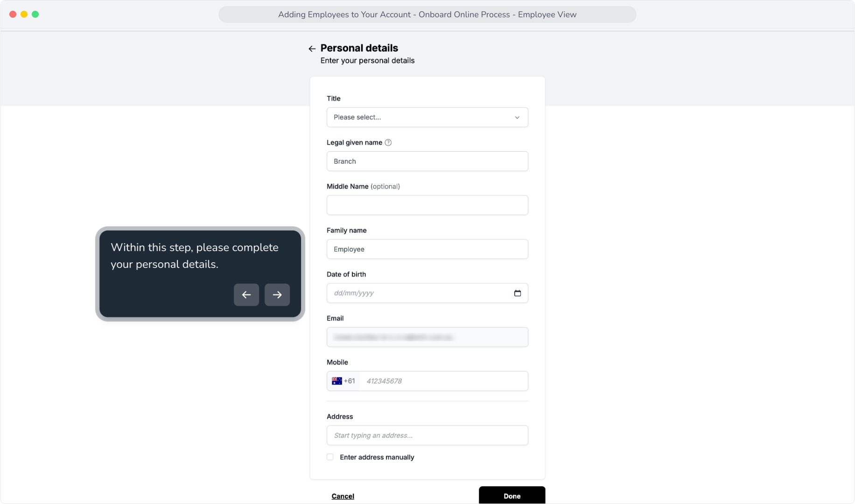
Task: Open the +61 country code selector
Action: click(x=343, y=381)
